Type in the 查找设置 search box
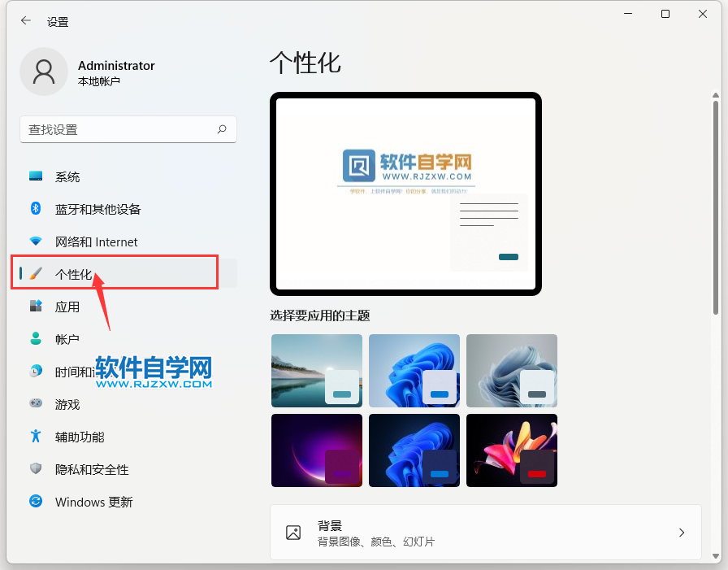This screenshot has width=728, height=570. (x=118, y=129)
